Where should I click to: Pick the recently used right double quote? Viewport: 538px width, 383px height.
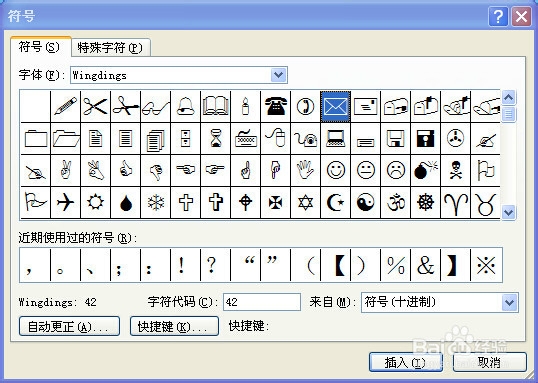click(x=276, y=265)
